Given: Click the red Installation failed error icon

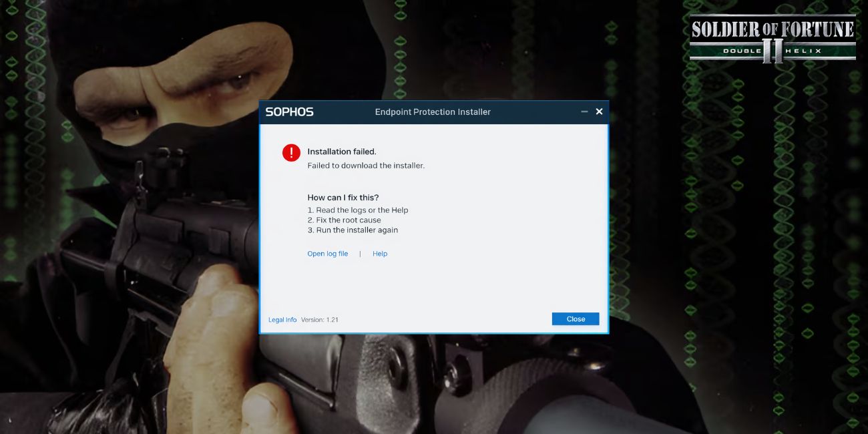Looking at the screenshot, I should 291,152.
